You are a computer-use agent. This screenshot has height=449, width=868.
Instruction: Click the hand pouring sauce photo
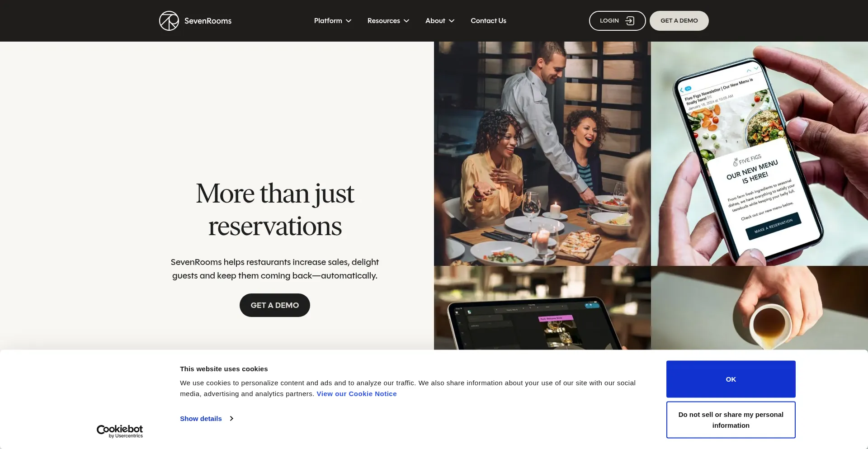coord(759,307)
